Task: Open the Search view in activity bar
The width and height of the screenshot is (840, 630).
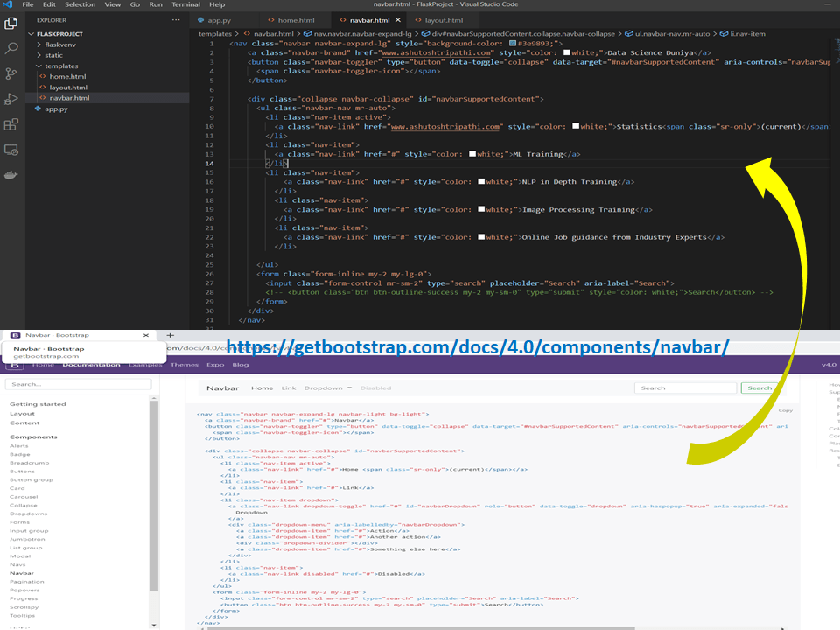Action: pyautogui.click(x=12, y=49)
